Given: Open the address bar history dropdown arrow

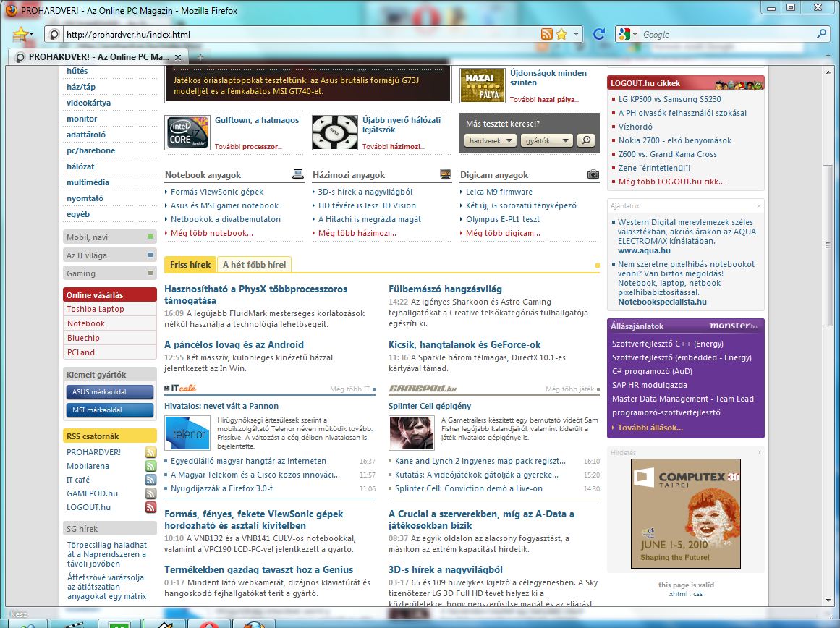Looking at the screenshot, I should click(577, 34).
